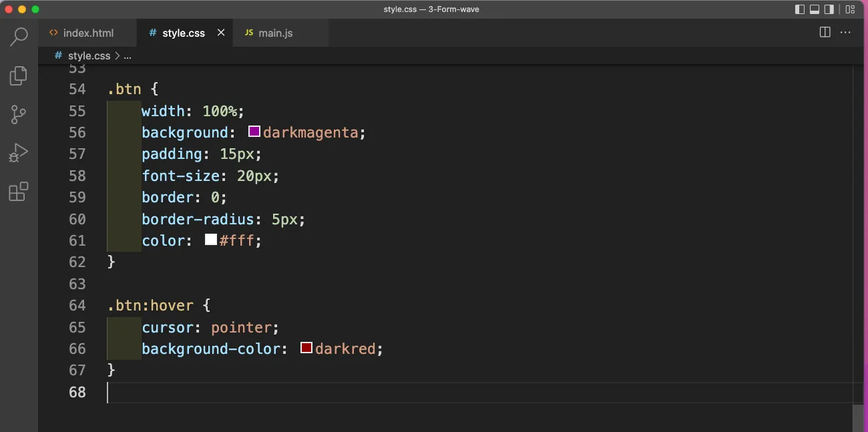Click the '.btn:hover {' selector
Image resolution: width=868 pixels, height=432 pixels.
158,305
